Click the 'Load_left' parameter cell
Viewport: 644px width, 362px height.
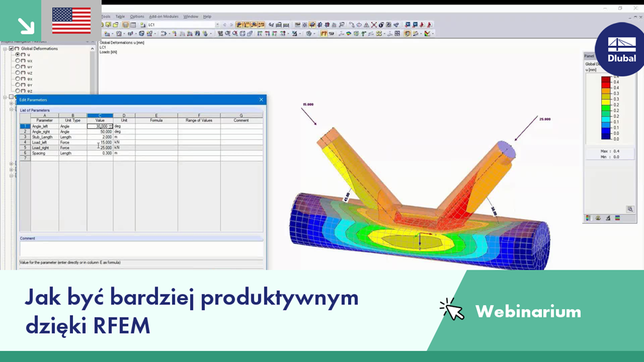pos(45,142)
